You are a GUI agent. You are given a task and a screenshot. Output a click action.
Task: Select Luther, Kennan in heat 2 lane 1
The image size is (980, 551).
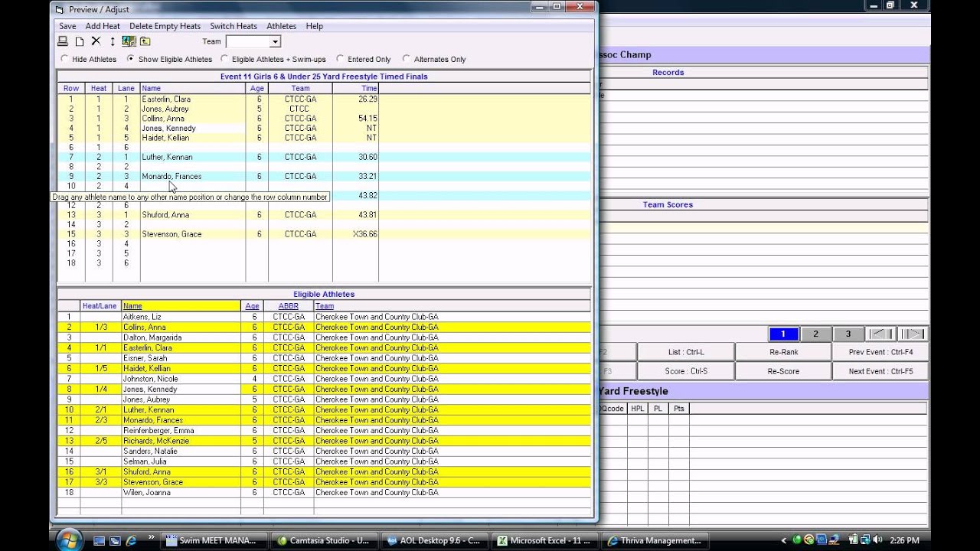(x=167, y=157)
